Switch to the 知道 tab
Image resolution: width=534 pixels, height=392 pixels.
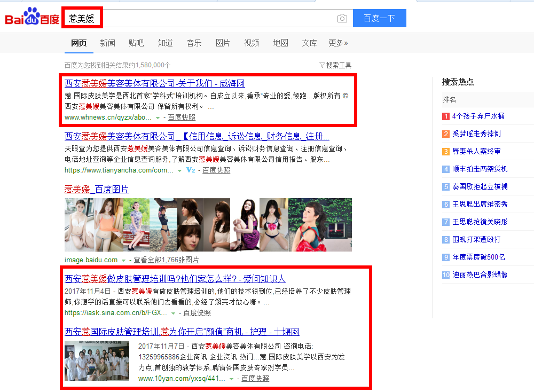coord(165,43)
